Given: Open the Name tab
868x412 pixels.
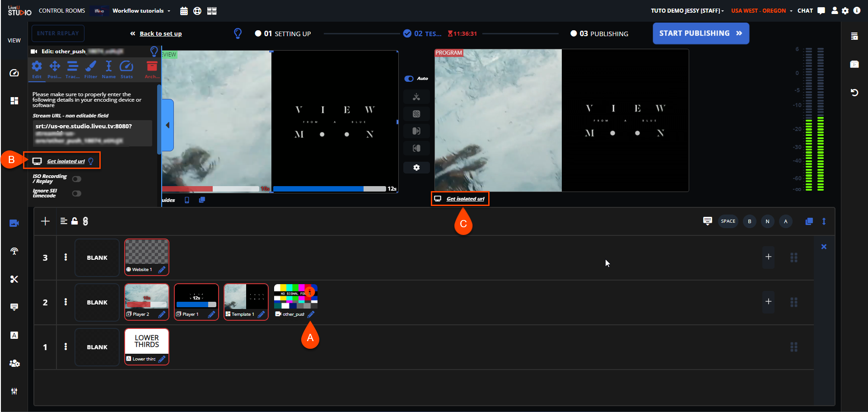Looking at the screenshot, I should (x=108, y=70).
